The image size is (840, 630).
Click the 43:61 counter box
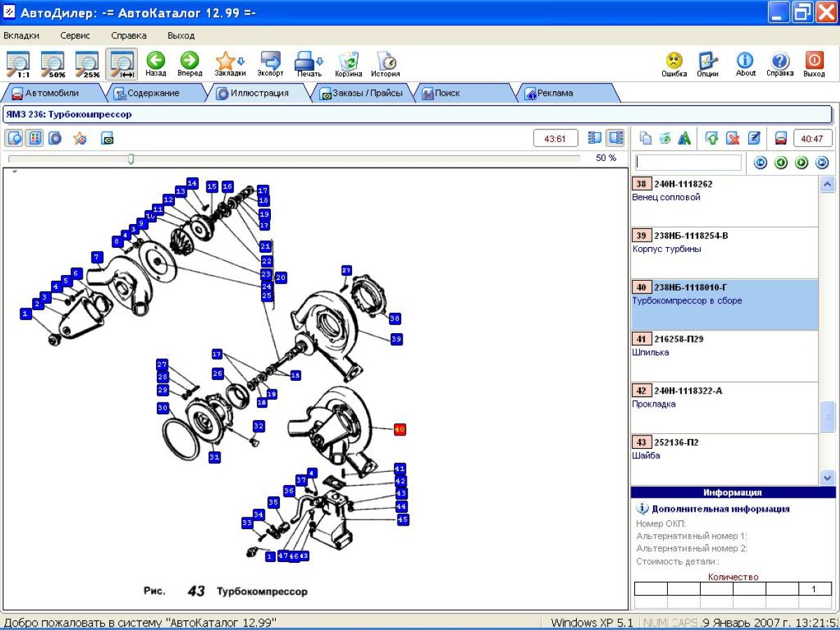click(x=556, y=139)
